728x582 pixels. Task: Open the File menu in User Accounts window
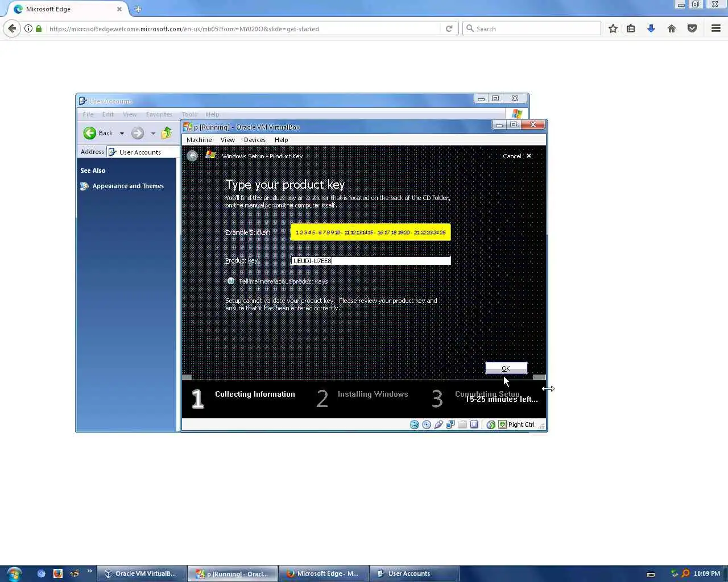pyautogui.click(x=88, y=114)
